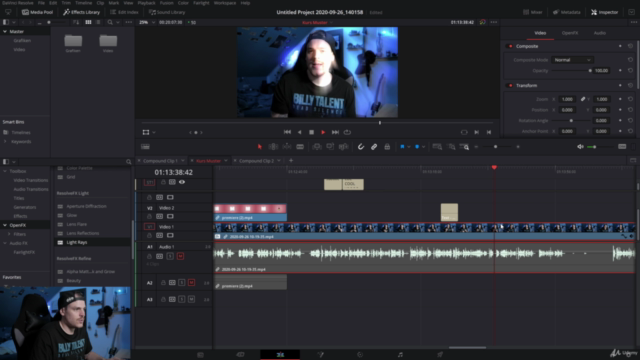Collapse the Toolbox category
This screenshot has width=640, height=360.
pos(5,171)
